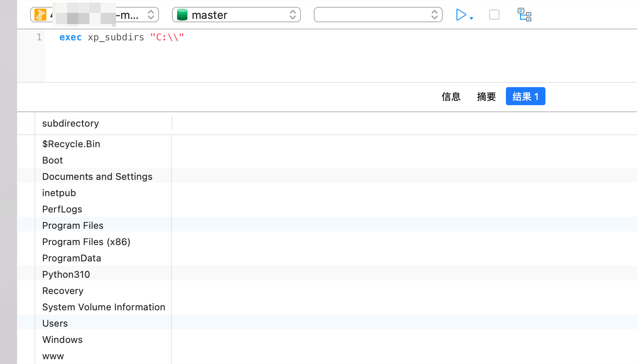This screenshot has width=637, height=364.
Task: Click the orange connection icon
Action: coord(40,15)
